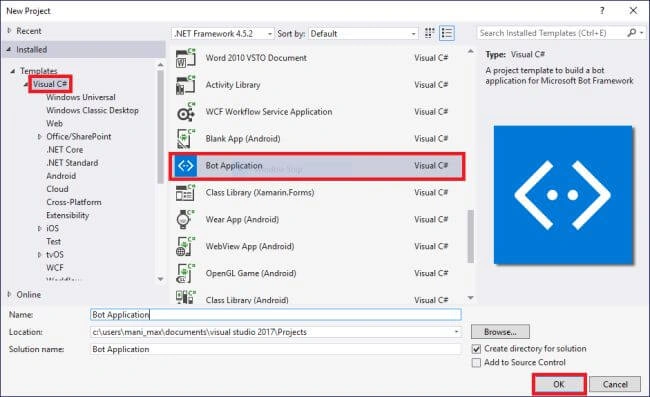Expand the Recent section

click(9, 31)
